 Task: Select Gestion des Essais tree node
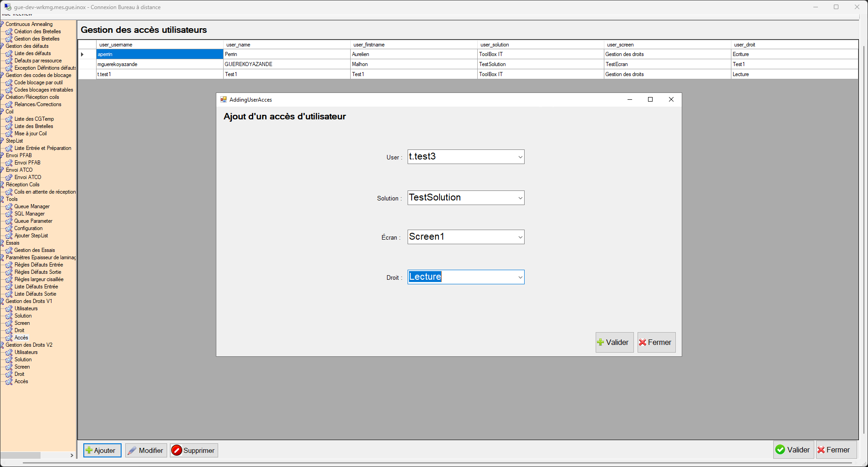34,251
